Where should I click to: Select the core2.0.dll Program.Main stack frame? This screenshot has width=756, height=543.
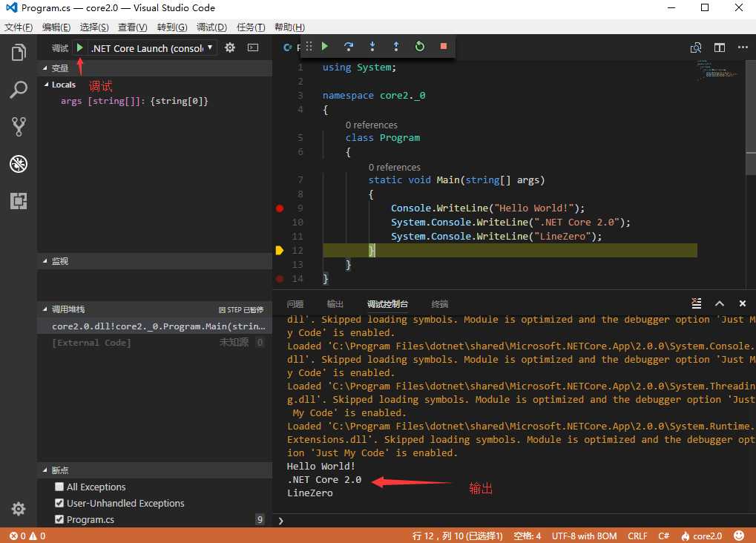coord(155,326)
